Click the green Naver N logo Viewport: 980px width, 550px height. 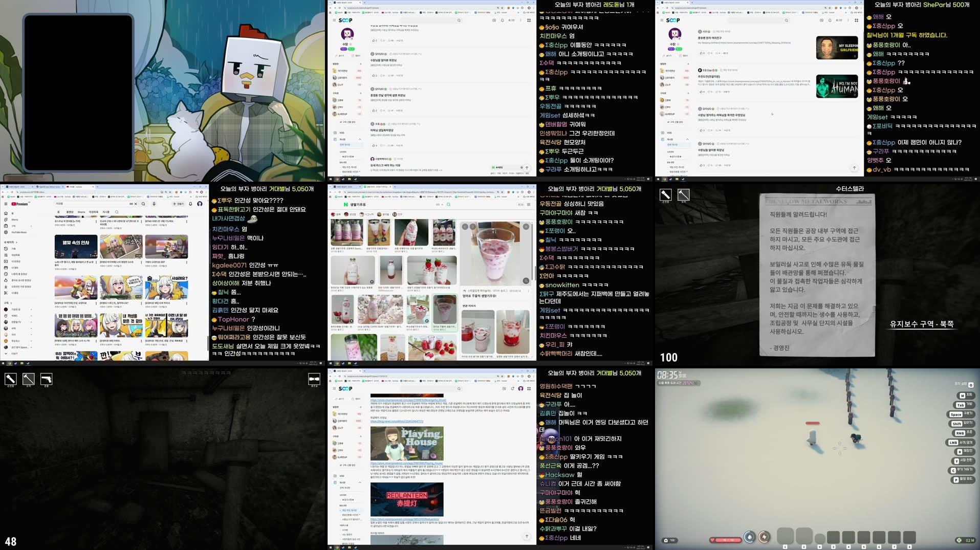coord(345,205)
